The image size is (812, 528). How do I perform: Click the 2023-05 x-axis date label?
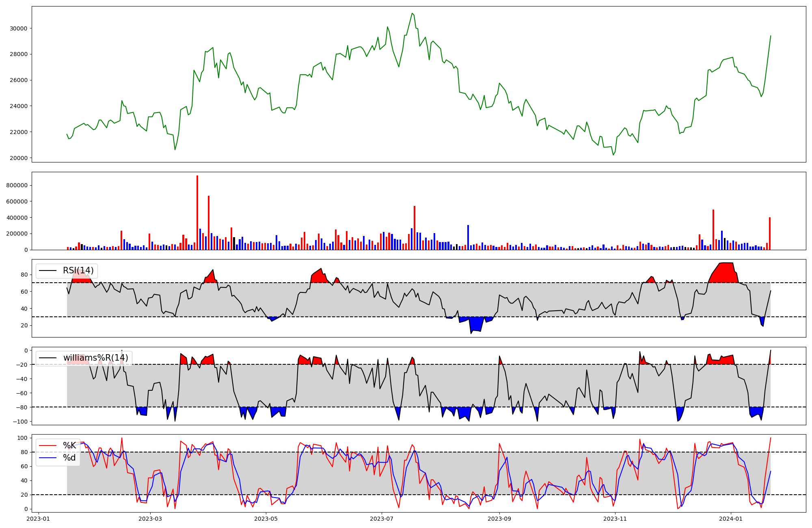(266, 518)
